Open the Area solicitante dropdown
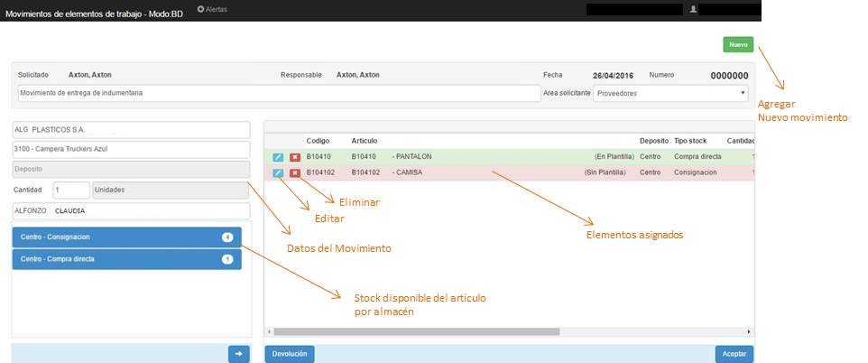The image size is (868, 363). [x=671, y=93]
